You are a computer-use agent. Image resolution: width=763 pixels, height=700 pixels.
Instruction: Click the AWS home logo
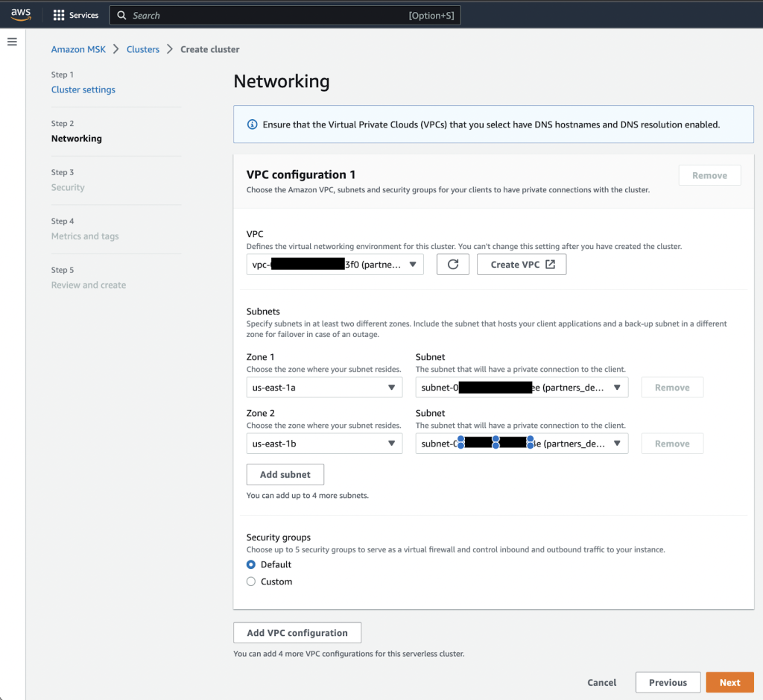pos(20,13)
